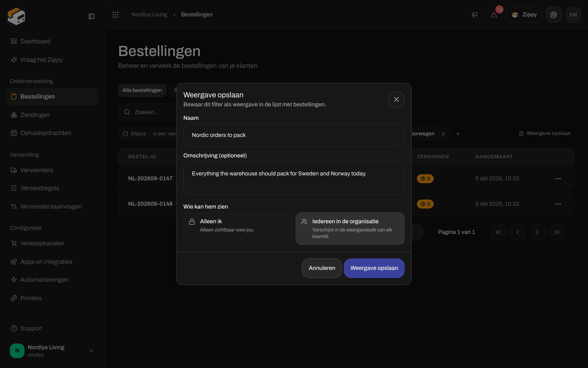
Task: Click the Apps en integraties icon
Action: (14, 262)
